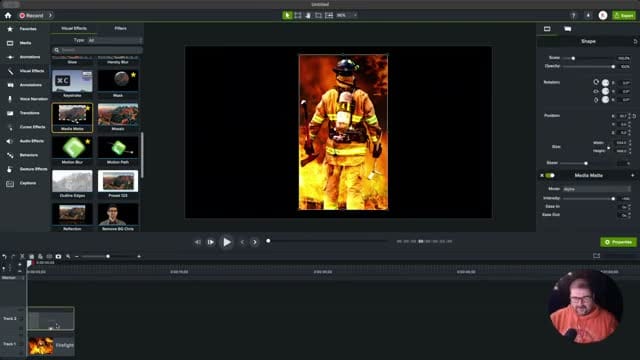Cut selected media on timeline
This screenshot has width=640, height=360.
pyautogui.click(x=22, y=256)
